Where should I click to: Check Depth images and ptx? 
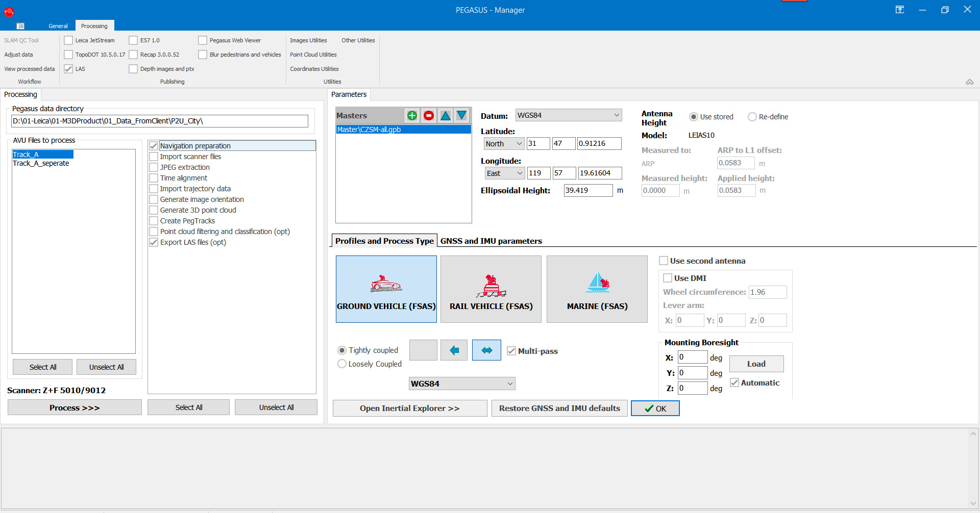pyautogui.click(x=133, y=69)
